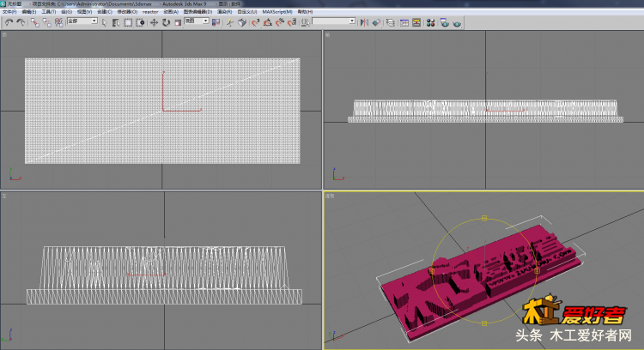Click the right arc-rotate handle in perspective view
Image resolution: width=644 pixels, height=350 pixels.
[537, 271]
